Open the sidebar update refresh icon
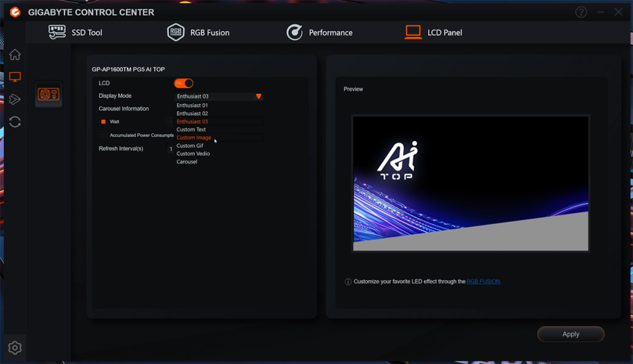 15,122
